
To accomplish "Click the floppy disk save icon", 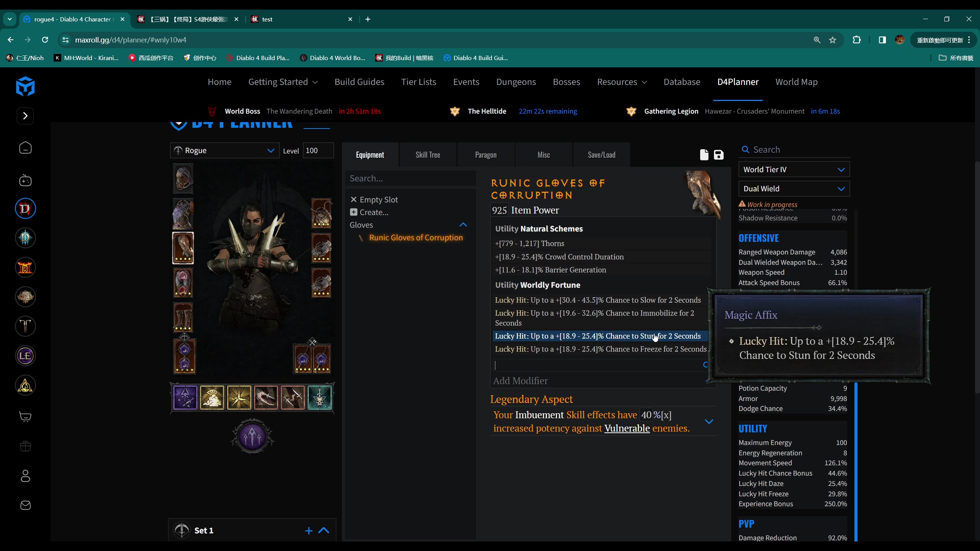I will point(719,155).
